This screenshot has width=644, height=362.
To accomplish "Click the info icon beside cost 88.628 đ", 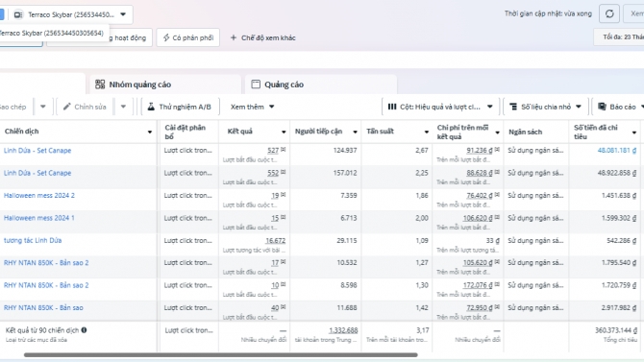I will (x=497, y=173).
